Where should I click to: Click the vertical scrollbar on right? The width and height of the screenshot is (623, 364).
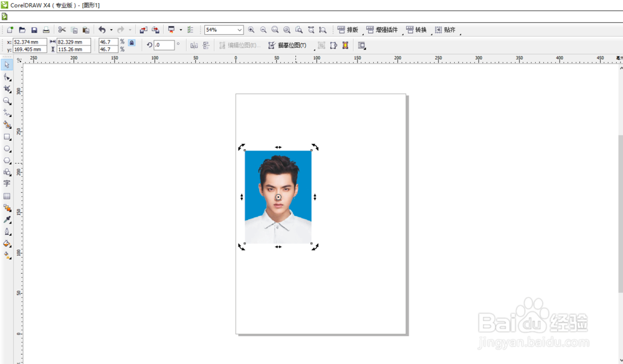621,214
